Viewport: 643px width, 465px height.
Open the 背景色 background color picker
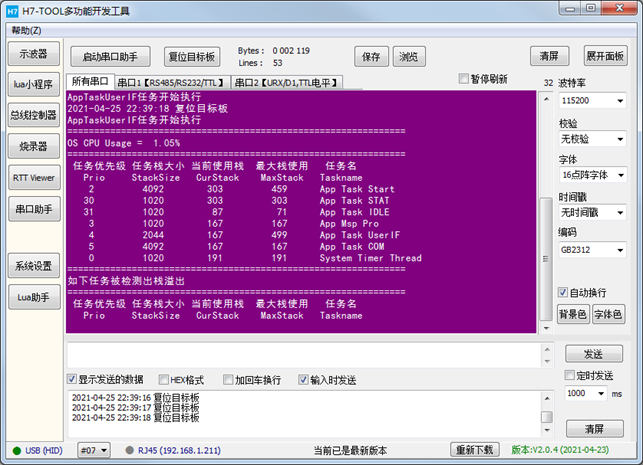(573, 315)
